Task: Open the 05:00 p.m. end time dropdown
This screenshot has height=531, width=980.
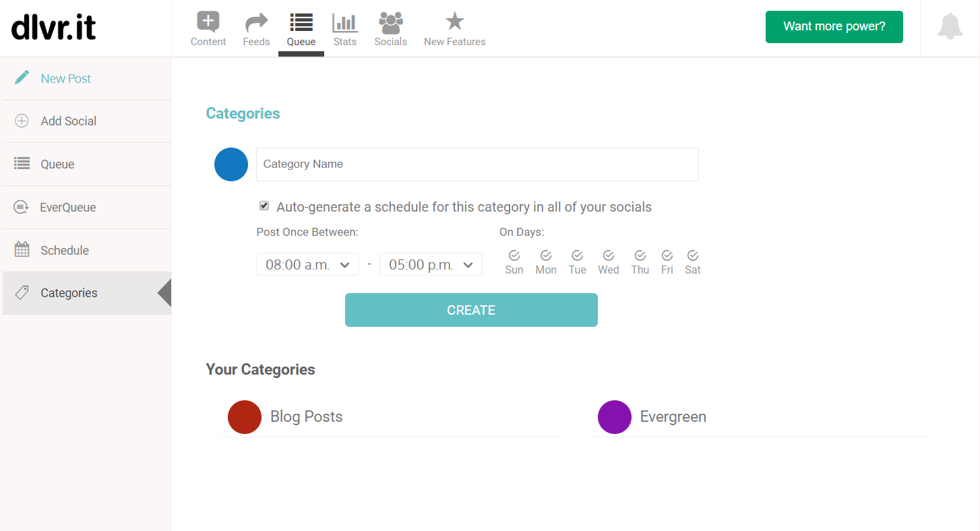Action: (431, 264)
